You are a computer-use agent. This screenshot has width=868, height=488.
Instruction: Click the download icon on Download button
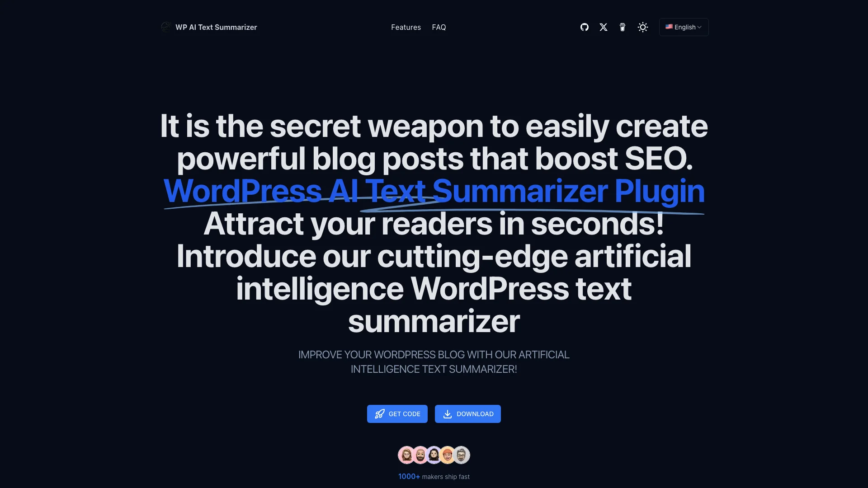click(x=448, y=413)
